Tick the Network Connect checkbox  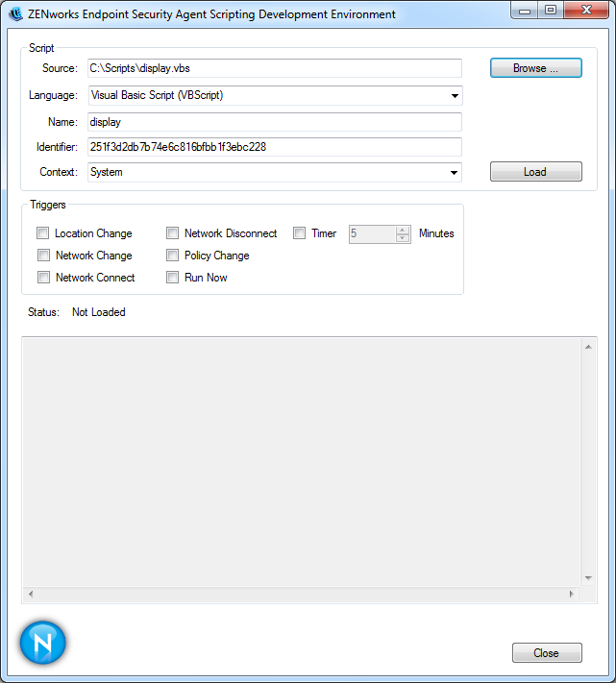coord(43,277)
